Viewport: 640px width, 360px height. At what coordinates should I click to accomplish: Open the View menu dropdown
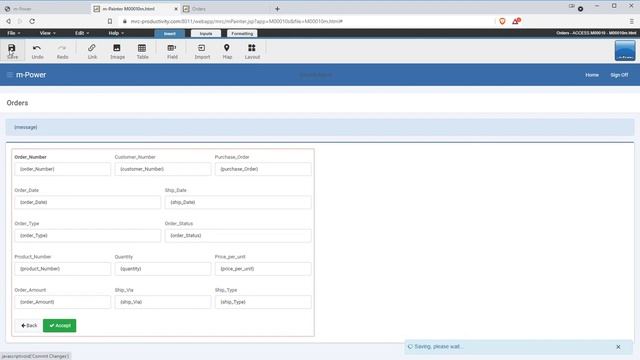coord(47,33)
